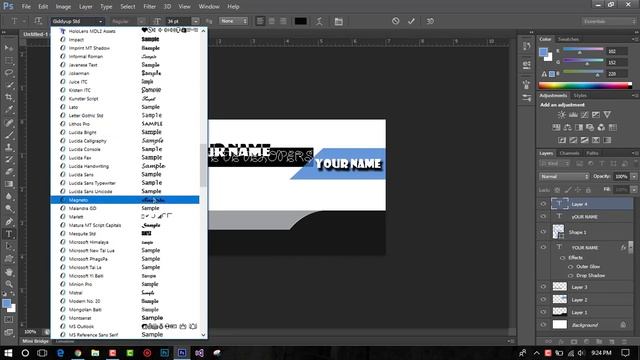
Task: Switch to the Styles tab
Action: 580,96
